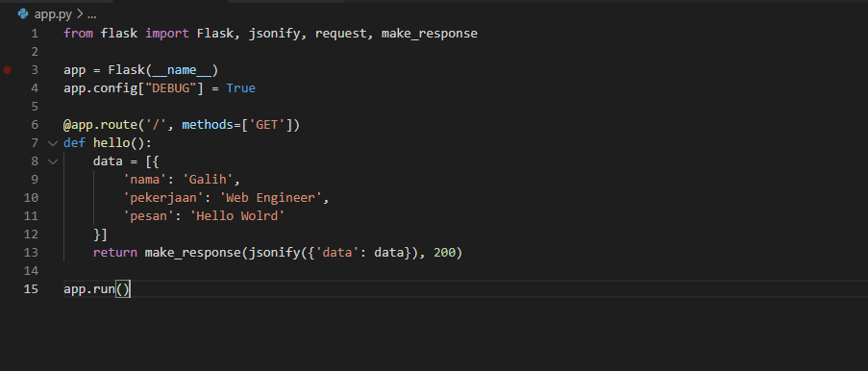868x371 pixels.
Task: Click the app.run() call on line 15
Action: 97,289
